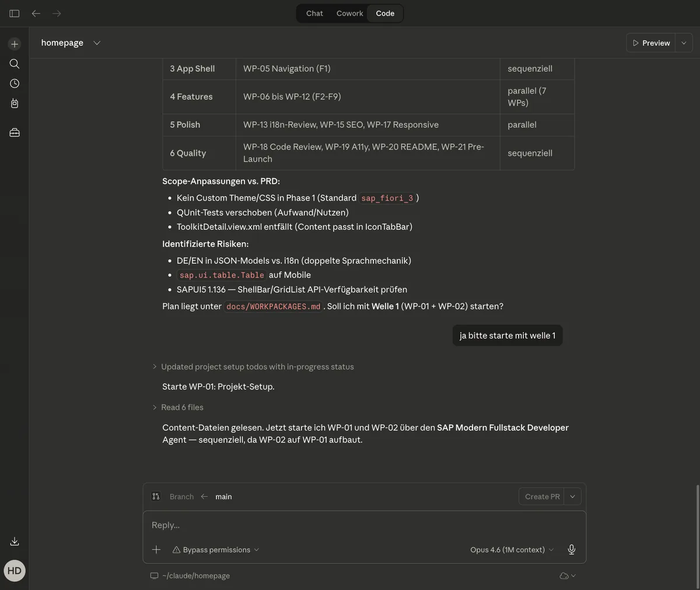Open the cloud environment dropdown
The image size is (700, 590).
568,576
